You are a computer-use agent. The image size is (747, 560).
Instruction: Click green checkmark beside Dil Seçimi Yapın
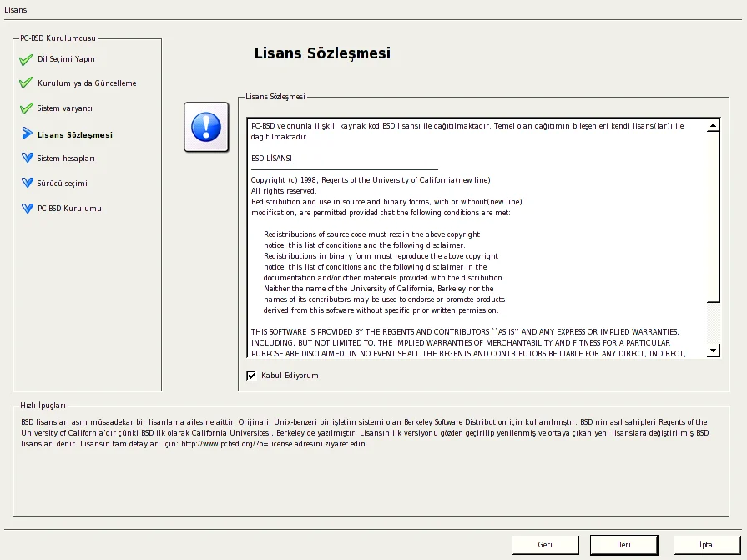coord(26,59)
